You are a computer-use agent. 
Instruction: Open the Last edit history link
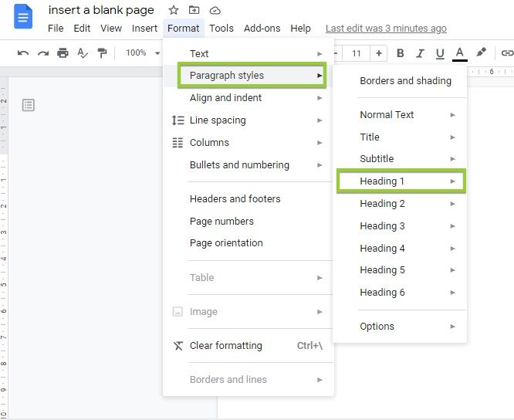click(x=386, y=29)
